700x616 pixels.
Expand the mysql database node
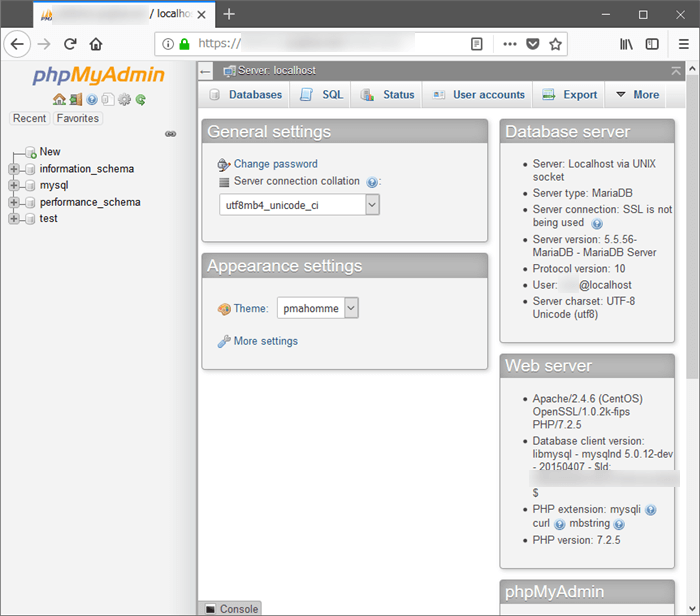[x=14, y=185]
